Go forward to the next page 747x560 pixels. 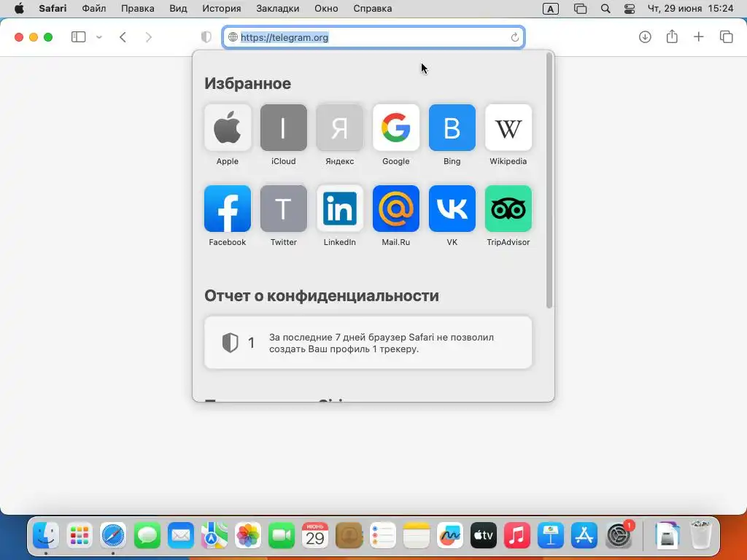[x=149, y=37]
